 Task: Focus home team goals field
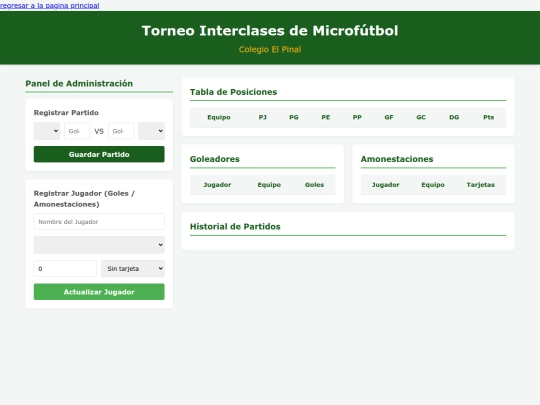[77, 131]
